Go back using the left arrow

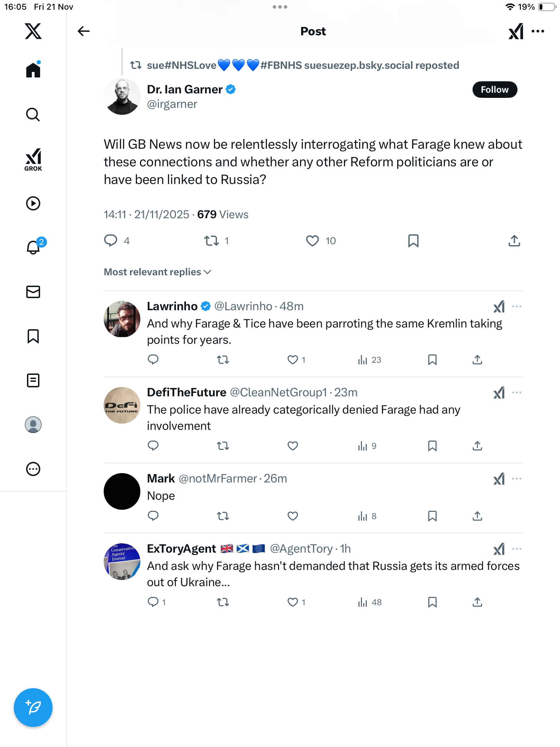coord(83,31)
